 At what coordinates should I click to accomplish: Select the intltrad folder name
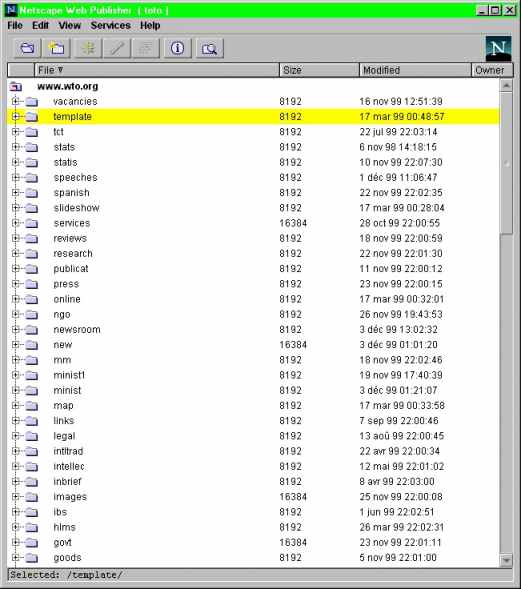[x=68, y=451]
